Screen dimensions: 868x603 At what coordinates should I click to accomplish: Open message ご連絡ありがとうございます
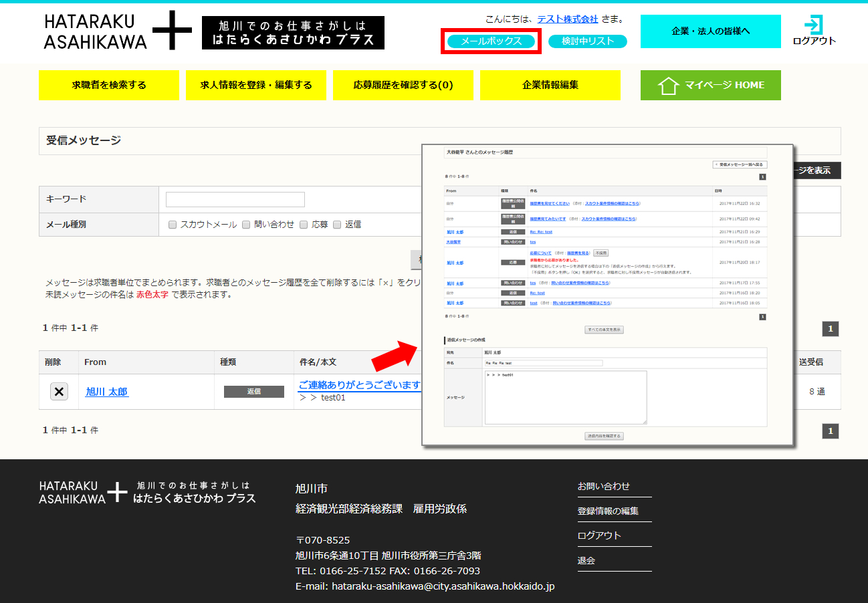point(360,385)
